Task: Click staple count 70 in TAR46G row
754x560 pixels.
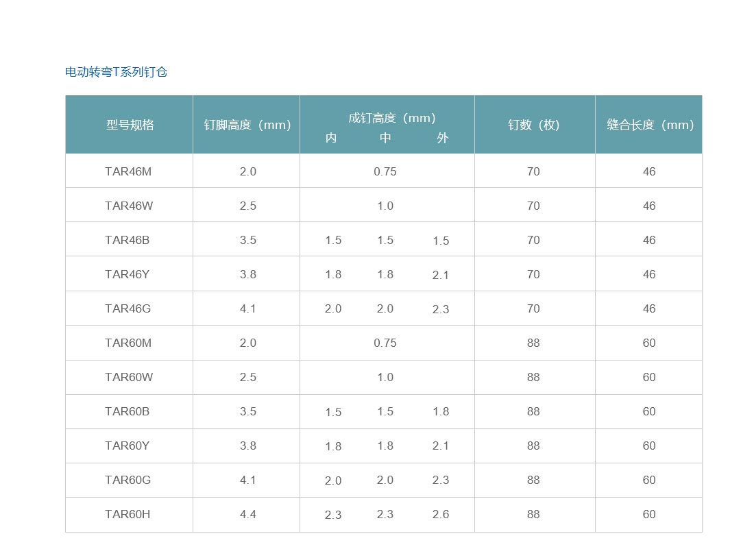Action: pos(533,308)
